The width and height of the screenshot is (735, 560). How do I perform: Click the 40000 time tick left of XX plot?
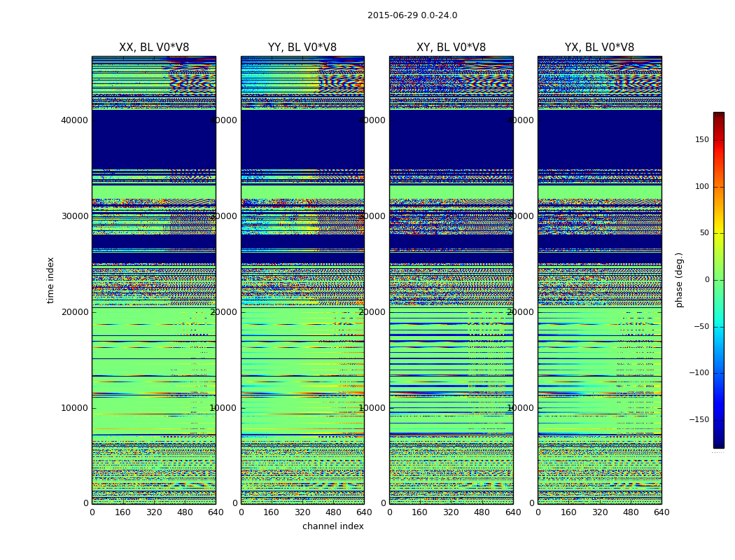74,120
